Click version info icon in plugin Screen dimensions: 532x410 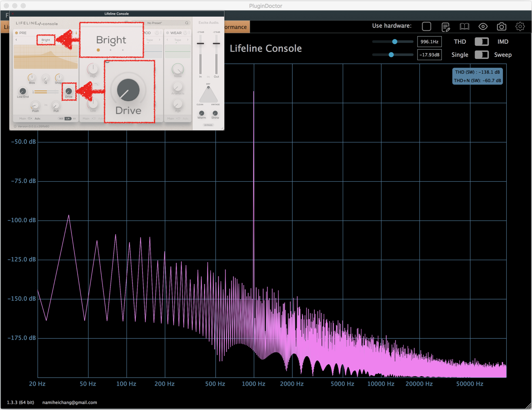tap(15, 126)
